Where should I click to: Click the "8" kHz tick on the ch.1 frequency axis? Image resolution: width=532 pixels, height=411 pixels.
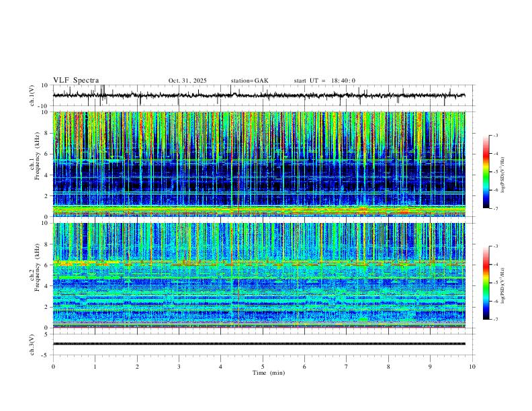[x=47, y=133]
